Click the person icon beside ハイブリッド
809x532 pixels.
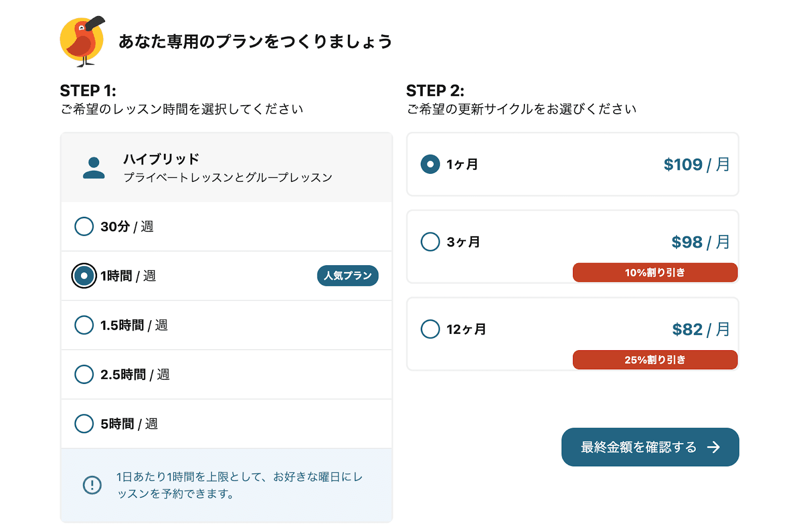coord(94,168)
